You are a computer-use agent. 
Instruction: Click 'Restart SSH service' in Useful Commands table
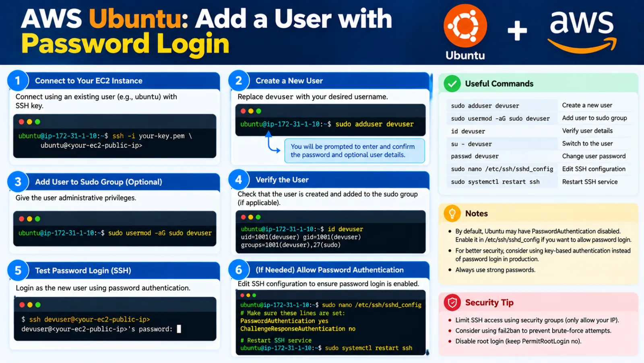click(590, 182)
